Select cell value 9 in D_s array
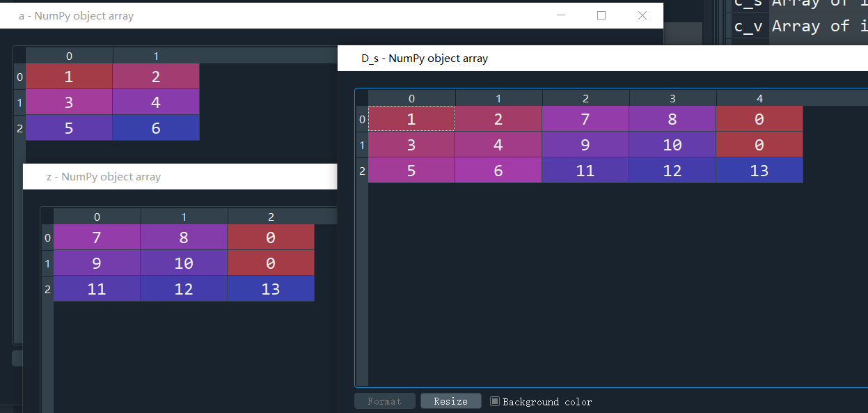Viewport: 868px width, 413px height. point(585,145)
